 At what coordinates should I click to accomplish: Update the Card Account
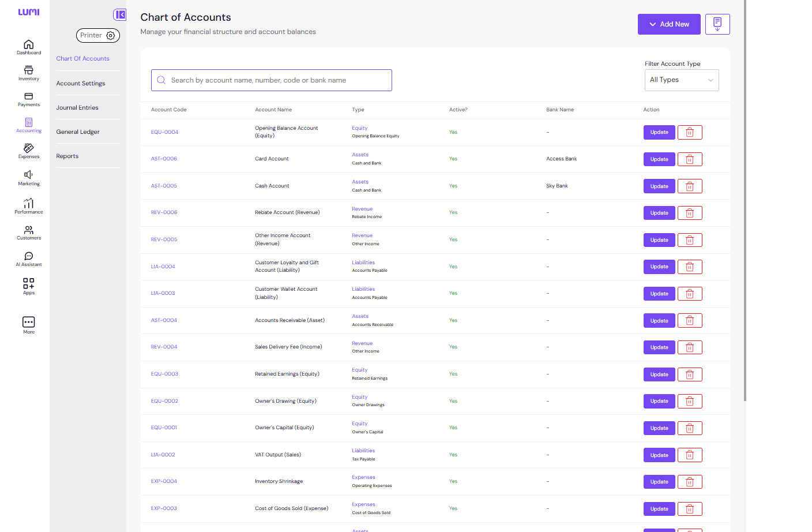(x=659, y=159)
